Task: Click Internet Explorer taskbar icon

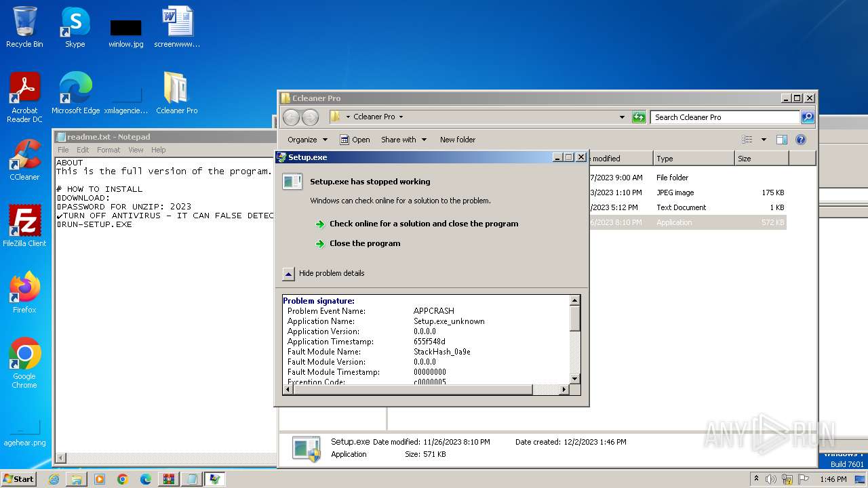Action: tap(54, 479)
